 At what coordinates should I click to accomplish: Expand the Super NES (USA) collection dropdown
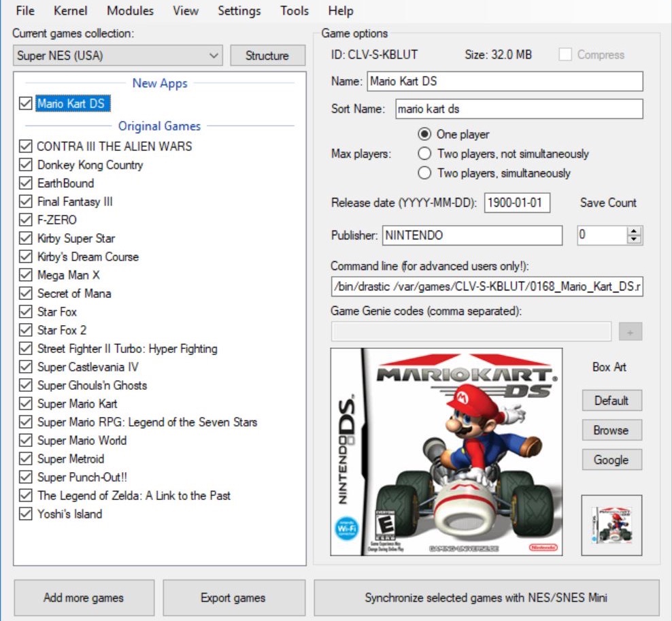tap(118, 56)
